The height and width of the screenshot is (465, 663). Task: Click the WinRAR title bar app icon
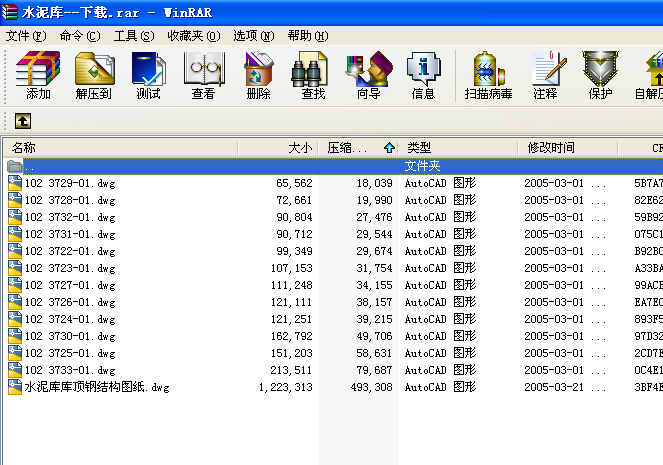click(x=9, y=11)
